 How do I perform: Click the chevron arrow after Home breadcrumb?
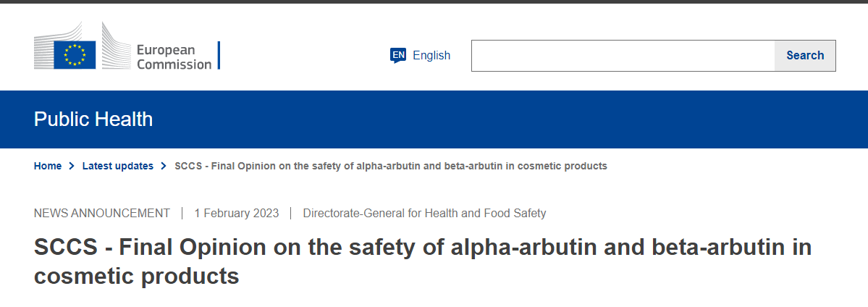[72, 167]
